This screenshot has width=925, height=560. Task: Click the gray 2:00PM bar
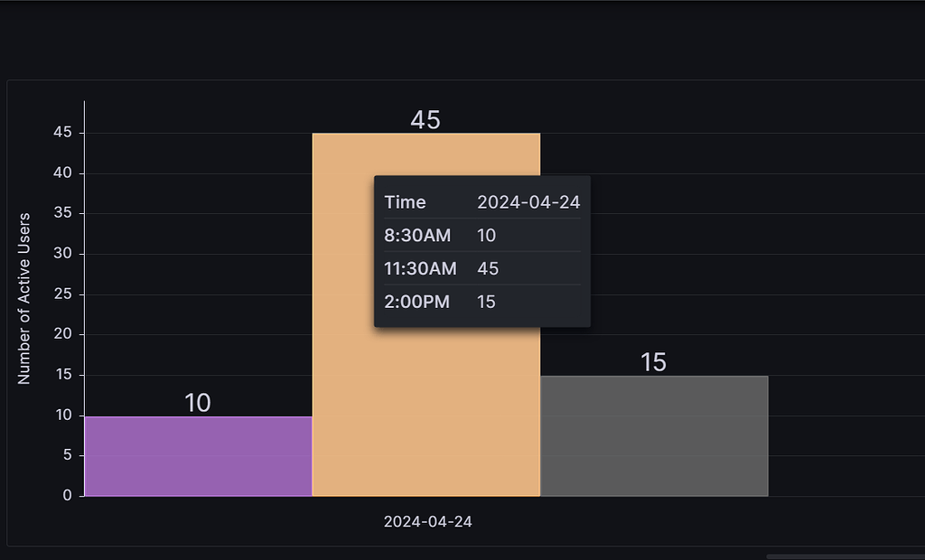[654, 435]
